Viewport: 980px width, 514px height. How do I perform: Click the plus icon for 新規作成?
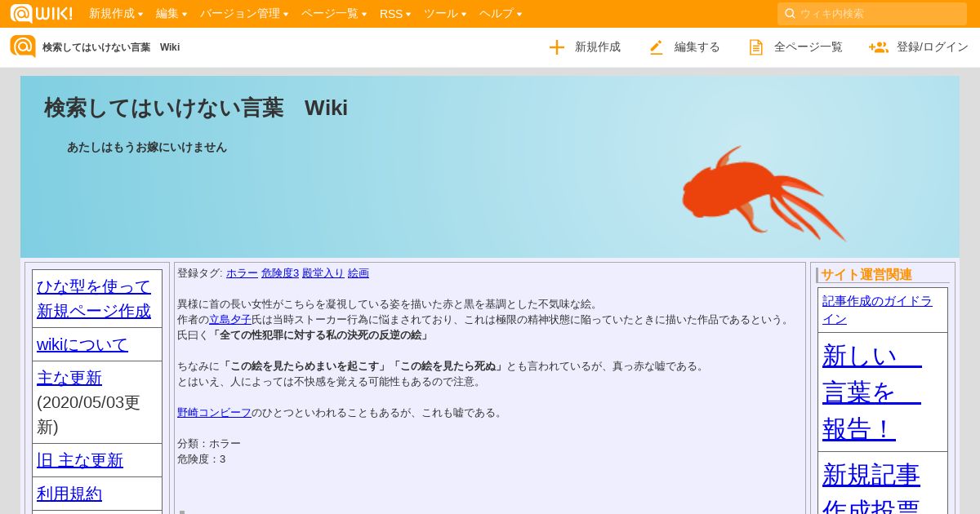click(x=557, y=47)
